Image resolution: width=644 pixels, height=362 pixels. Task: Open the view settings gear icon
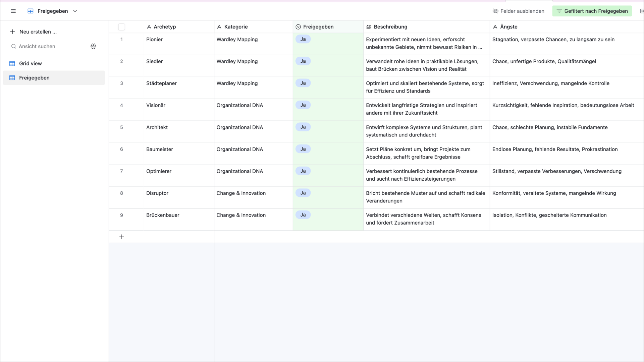93,46
